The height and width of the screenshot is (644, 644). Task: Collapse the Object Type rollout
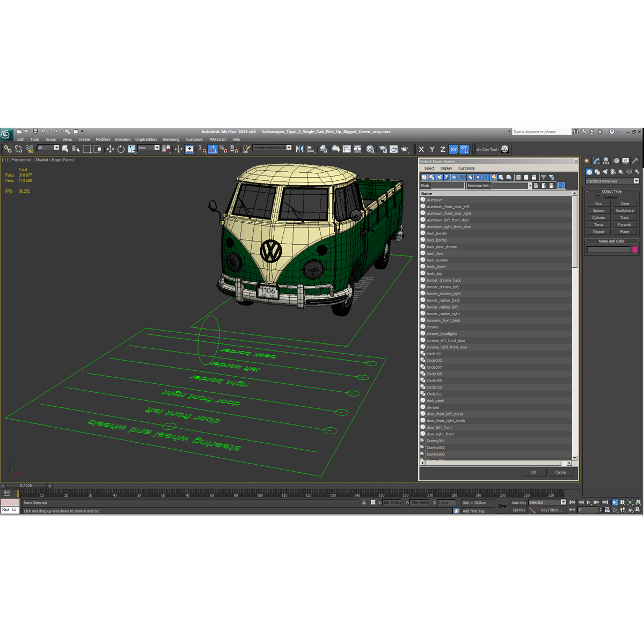(612, 191)
